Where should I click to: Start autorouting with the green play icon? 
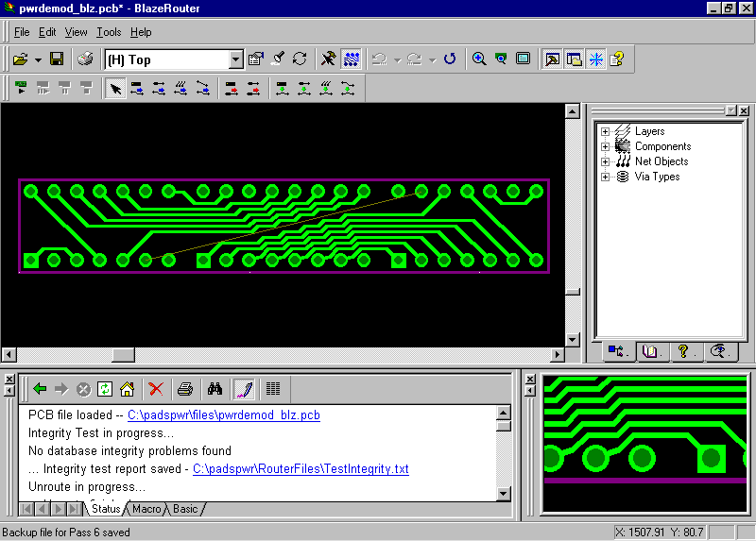21,88
